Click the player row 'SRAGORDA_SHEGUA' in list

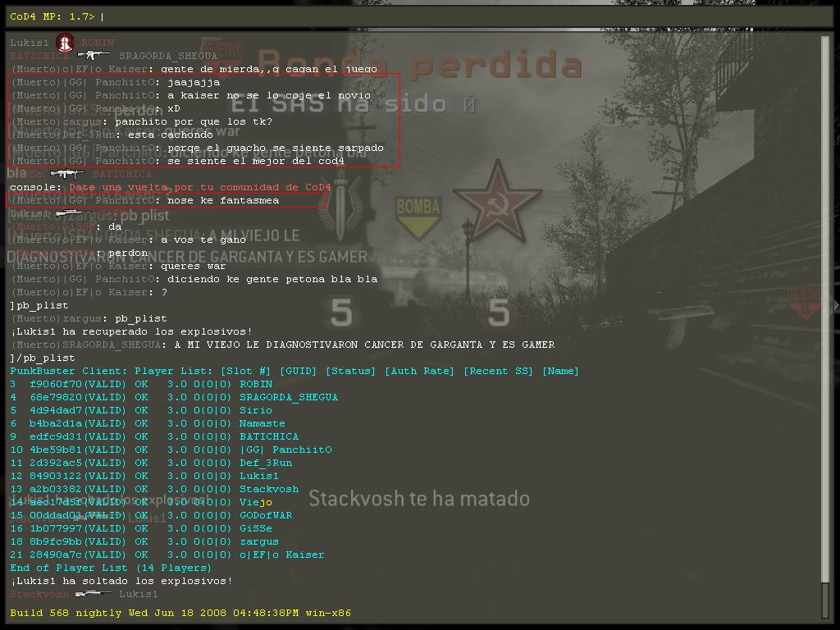pos(174,397)
